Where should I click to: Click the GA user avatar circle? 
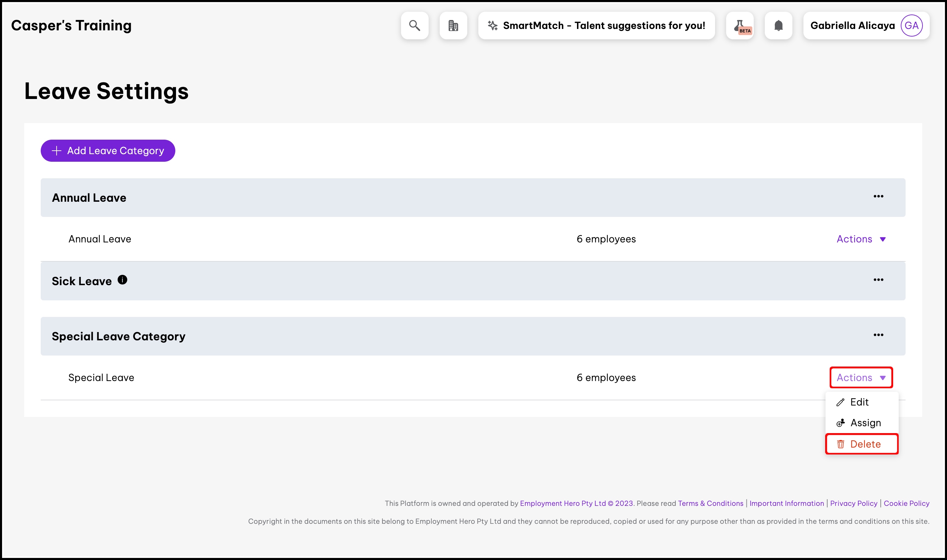[911, 26]
